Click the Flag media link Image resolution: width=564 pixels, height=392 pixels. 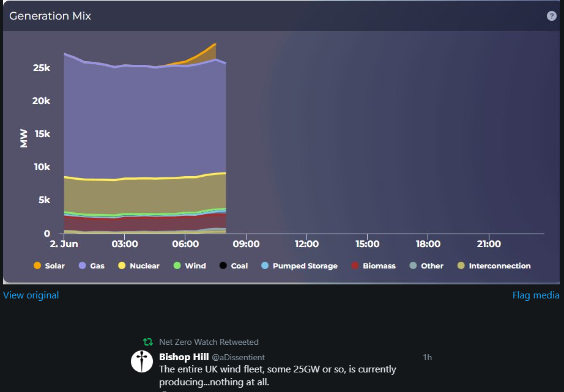point(536,295)
